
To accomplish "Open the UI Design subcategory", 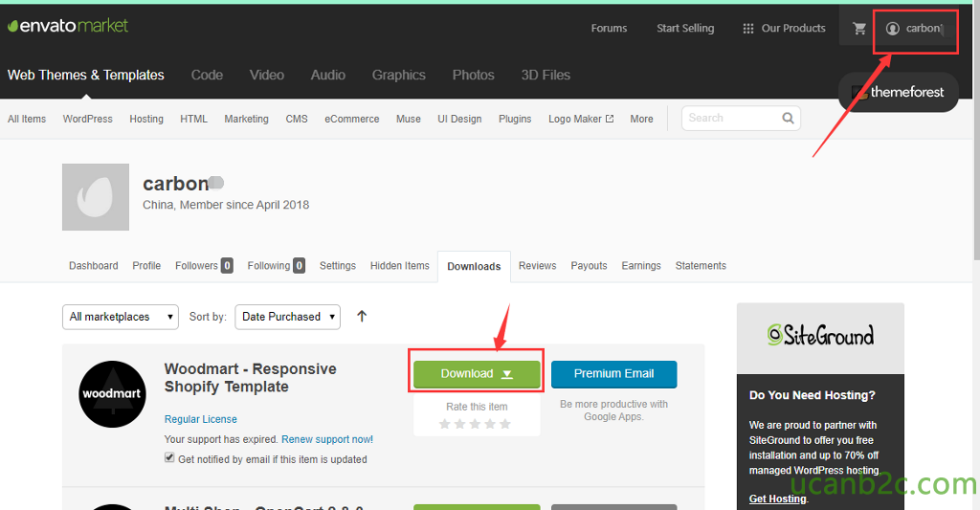I will (459, 119).
